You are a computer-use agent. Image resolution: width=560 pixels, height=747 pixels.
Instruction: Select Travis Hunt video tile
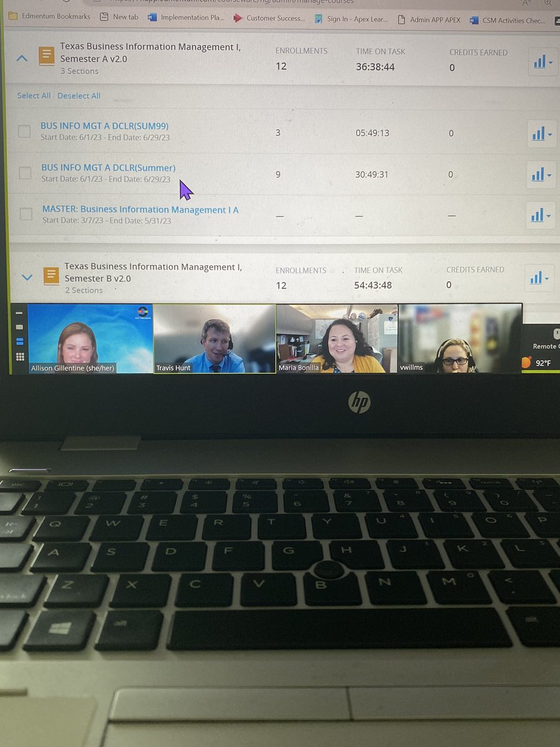(214, 339)
